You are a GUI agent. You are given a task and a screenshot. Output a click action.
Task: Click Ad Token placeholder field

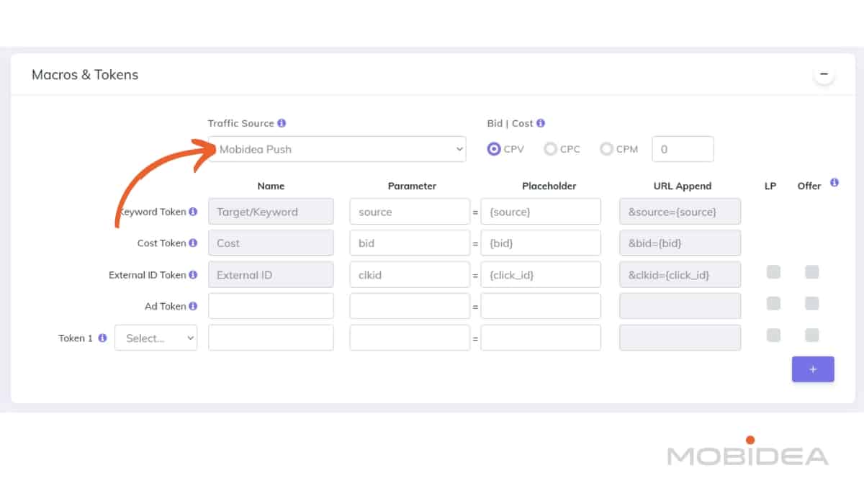541,306
